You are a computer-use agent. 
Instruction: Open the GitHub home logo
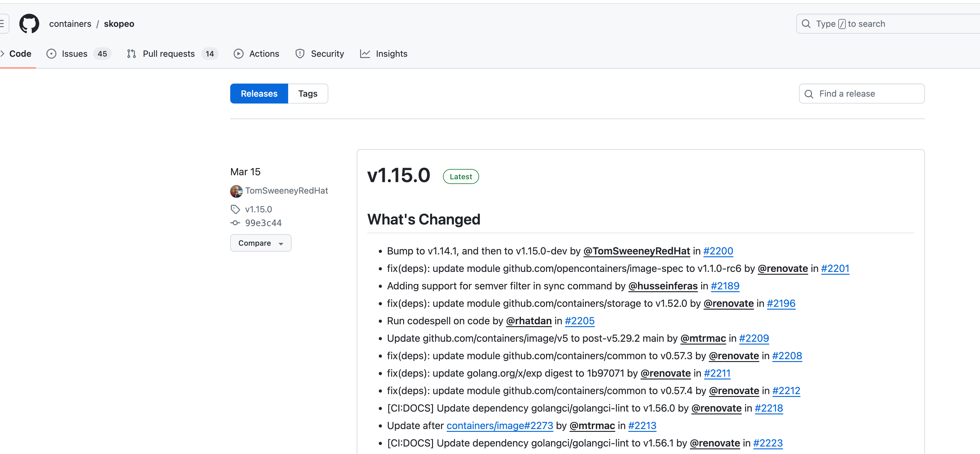tap(29, 24)
